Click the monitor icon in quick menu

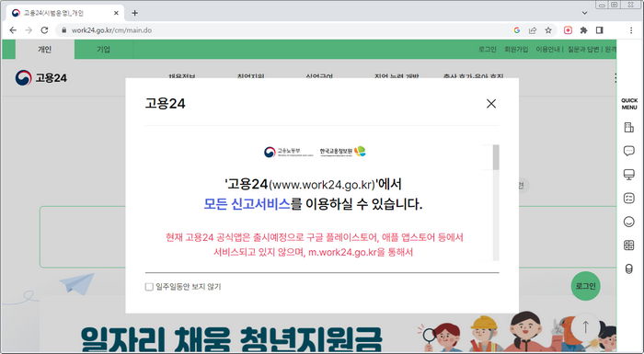click(x=628, y=175)
